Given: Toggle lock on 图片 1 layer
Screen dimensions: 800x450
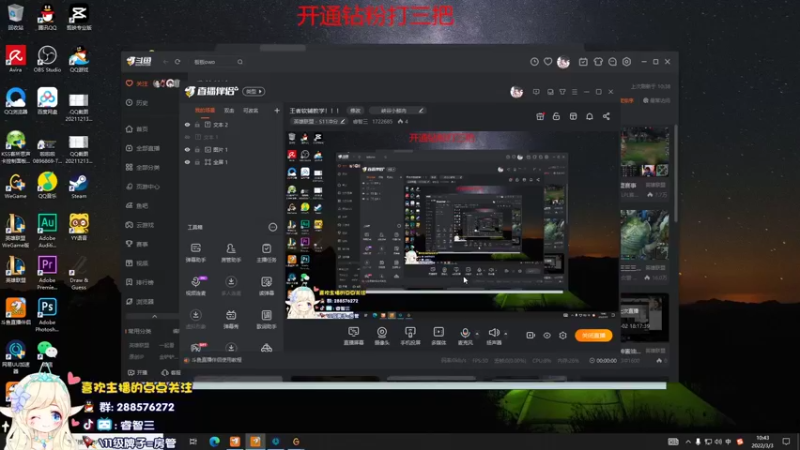Looking at the screenshot, I should coord(197,149).
